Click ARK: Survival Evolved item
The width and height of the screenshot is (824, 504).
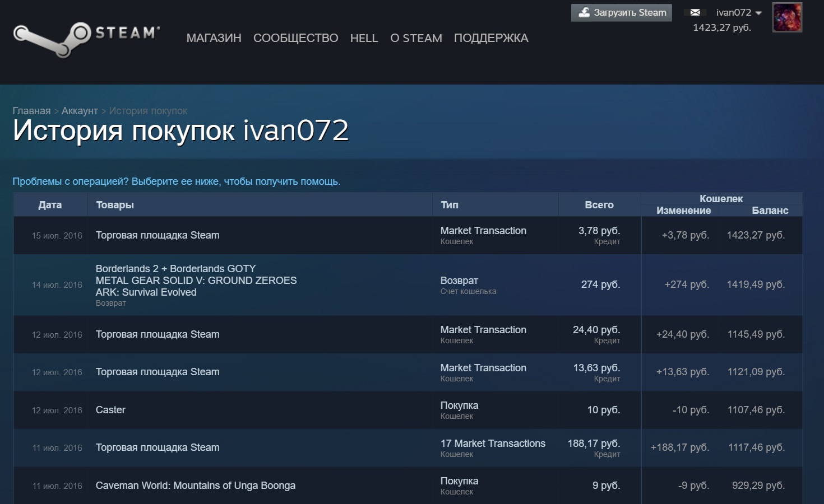point(146,292)
